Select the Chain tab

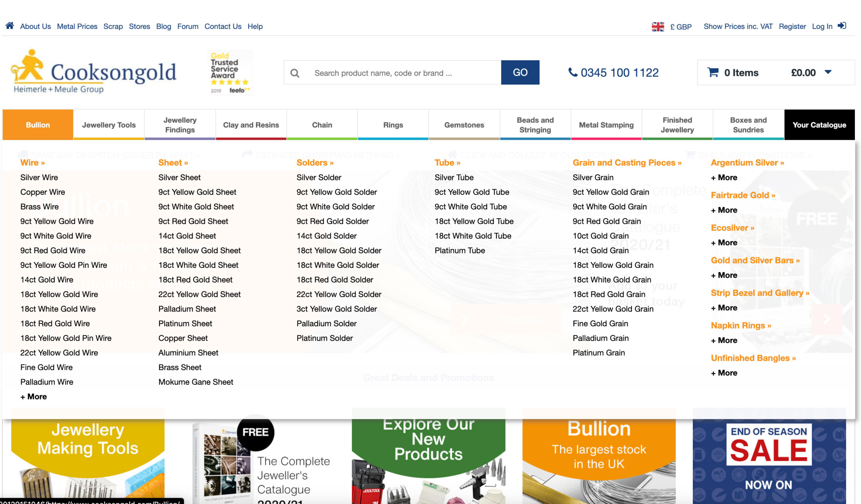[x=322, y=125]
